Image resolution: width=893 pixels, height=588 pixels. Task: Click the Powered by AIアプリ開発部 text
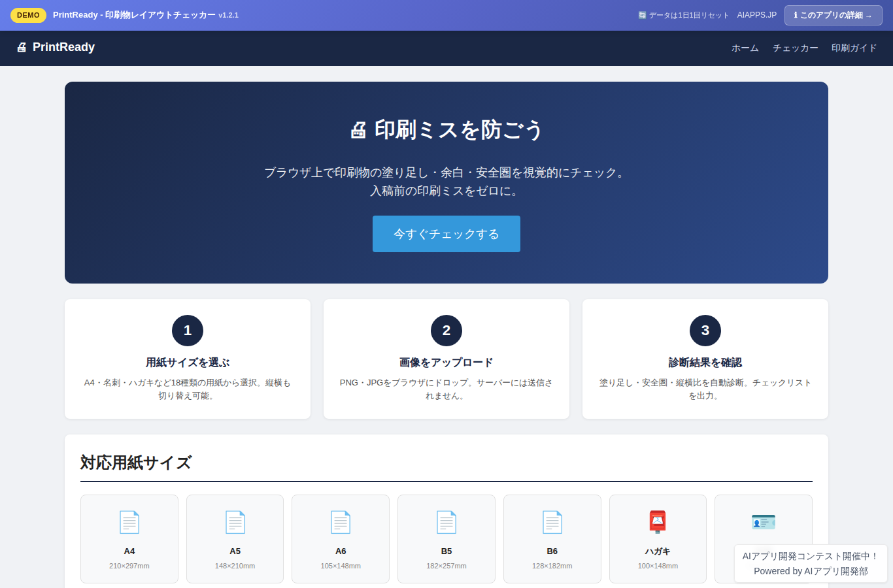pos(811,571)
